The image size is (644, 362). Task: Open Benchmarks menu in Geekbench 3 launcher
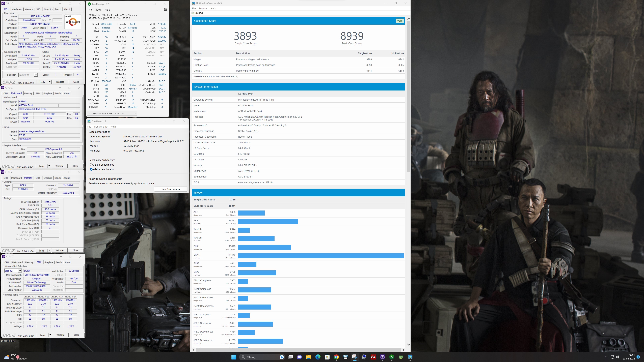pos(101,127)
